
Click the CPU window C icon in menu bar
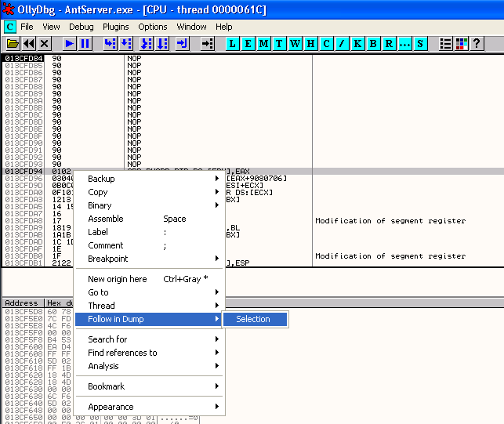coord(9,27)
